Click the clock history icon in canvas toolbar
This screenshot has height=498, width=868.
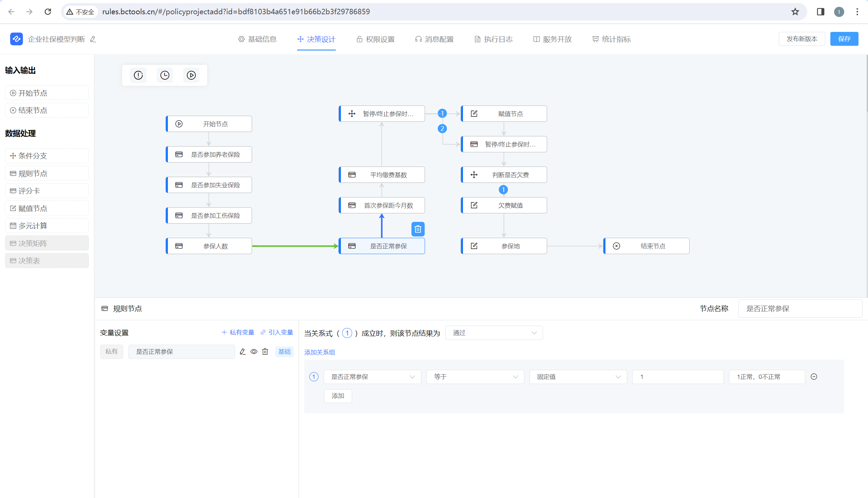tap(165, 75)
